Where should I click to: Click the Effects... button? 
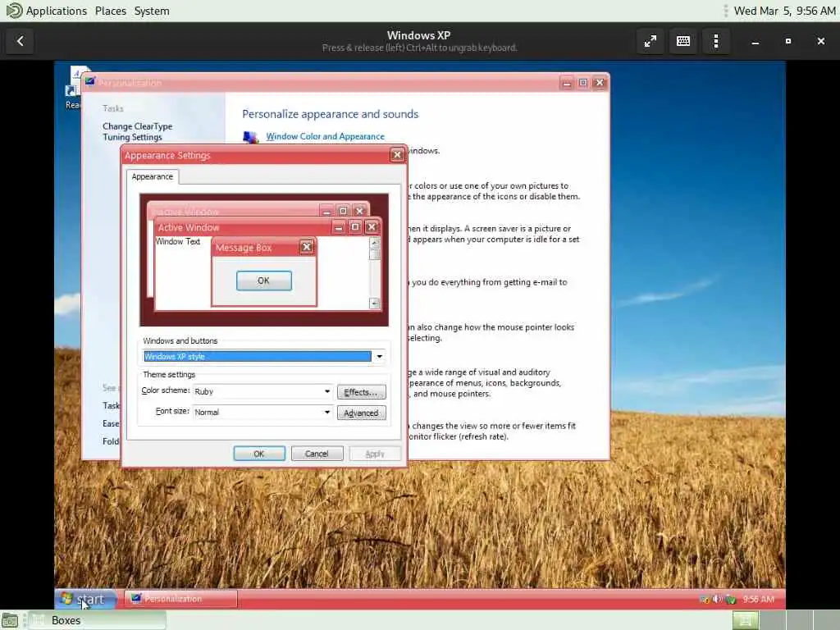click(x=361, y=392)
